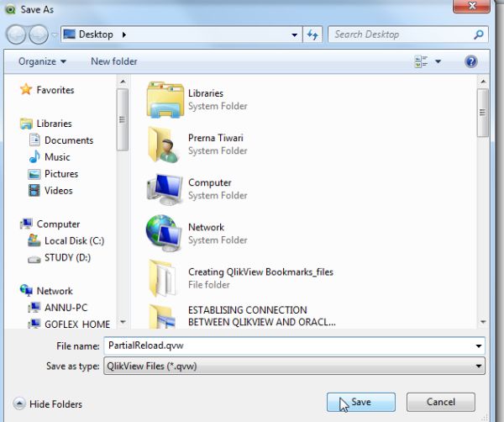This screenshot has width=504, height=422.
Task: Click the Network globe icon in file list
Action: (164, 233)
